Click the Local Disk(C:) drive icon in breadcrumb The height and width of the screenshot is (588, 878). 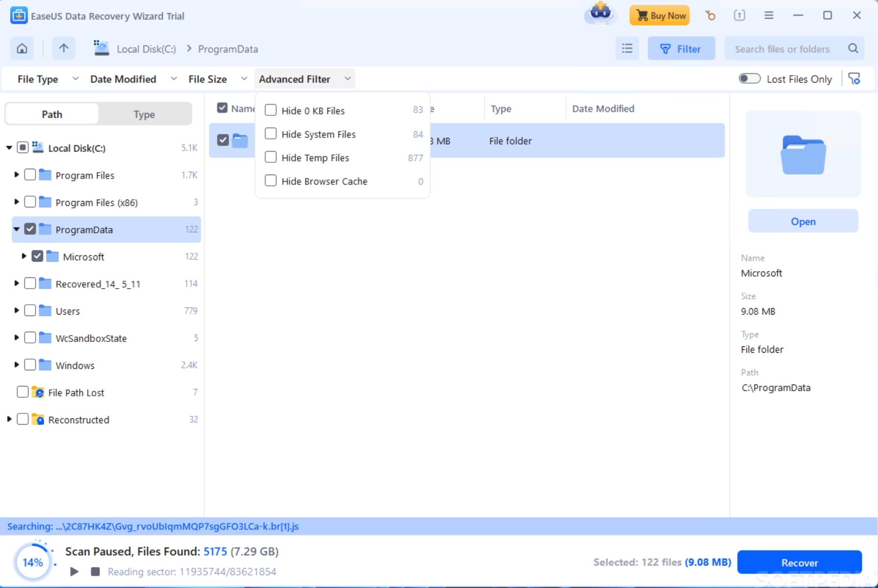[x=101, y=48]
